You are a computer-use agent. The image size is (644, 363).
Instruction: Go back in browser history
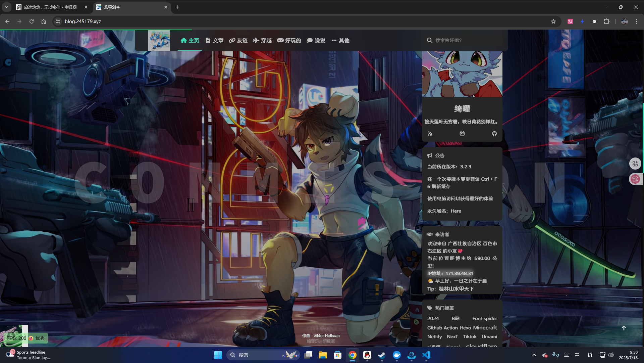point(7,21)
